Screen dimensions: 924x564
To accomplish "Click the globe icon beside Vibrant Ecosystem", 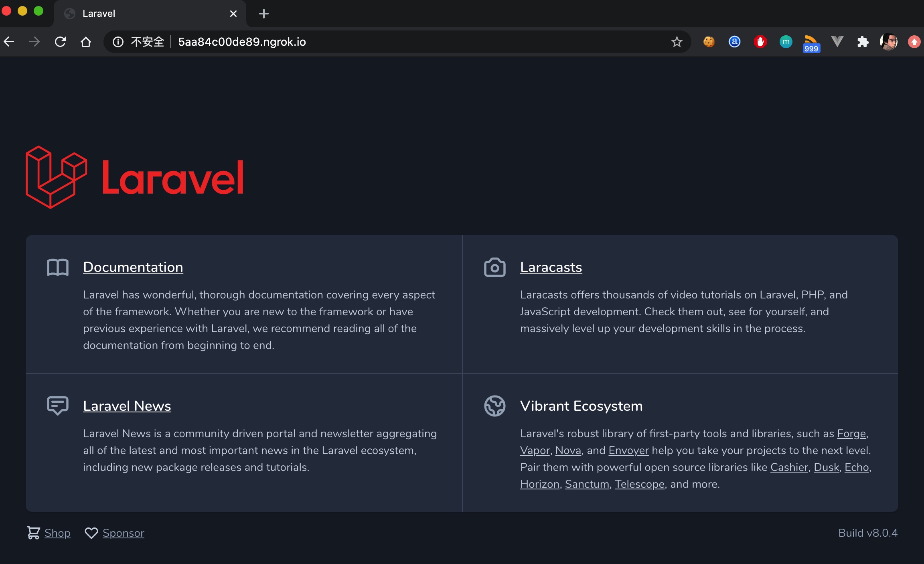I will 495,406.
